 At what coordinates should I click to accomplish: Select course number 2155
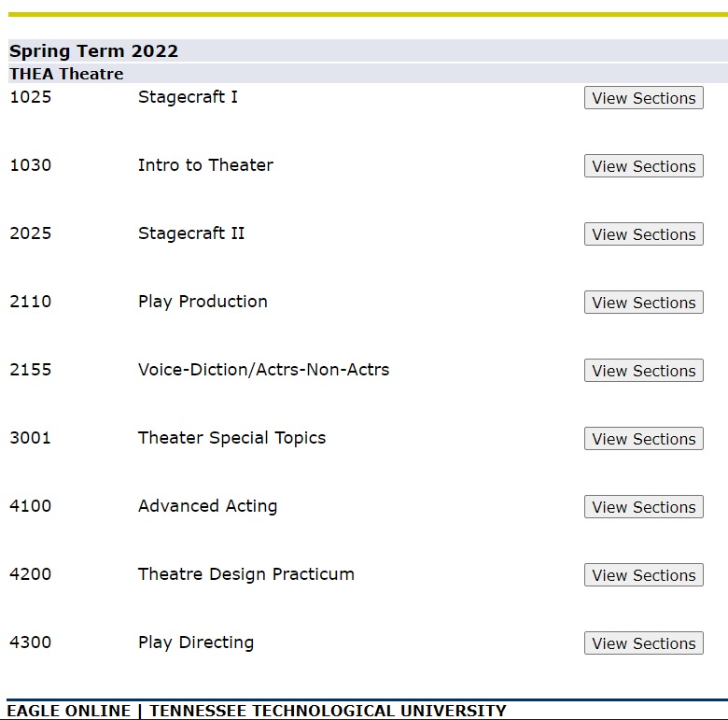click(x=31, y=370)
